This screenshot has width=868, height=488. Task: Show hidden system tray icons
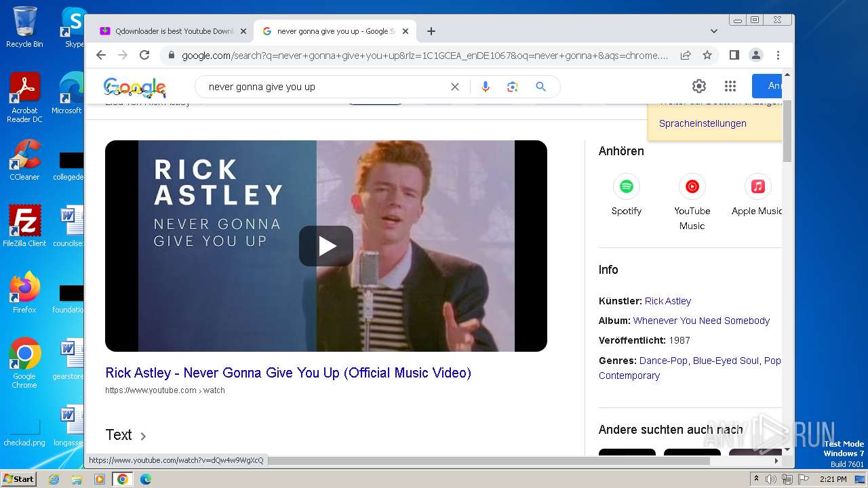pyautogui.click(x=757, y=479)
